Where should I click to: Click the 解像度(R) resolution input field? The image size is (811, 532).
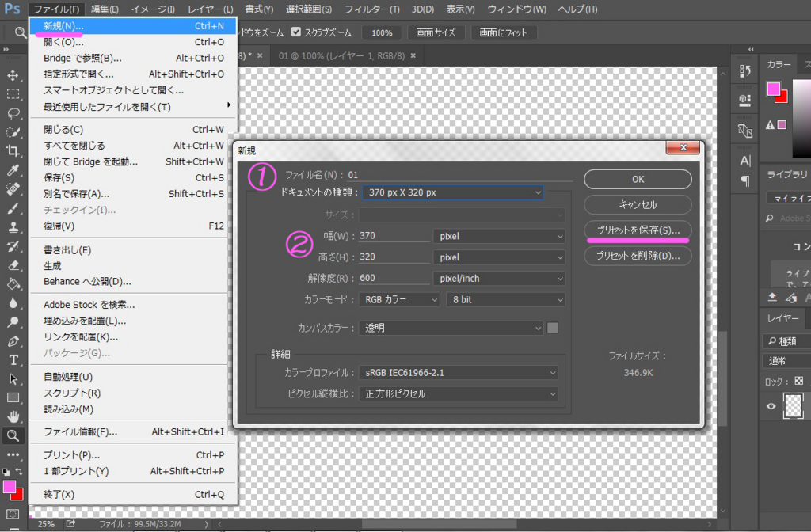click(x=394, y=278)
